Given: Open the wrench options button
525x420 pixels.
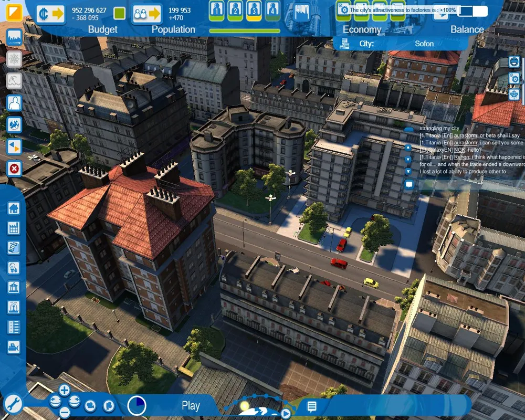Looking at the screenshot, I should pos(13,404).
